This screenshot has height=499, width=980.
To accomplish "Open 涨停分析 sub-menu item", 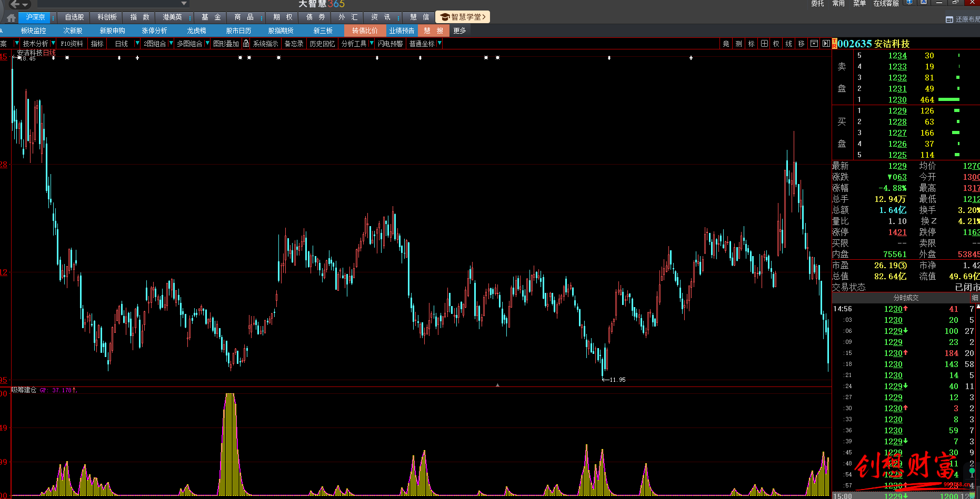I will 154,30.
